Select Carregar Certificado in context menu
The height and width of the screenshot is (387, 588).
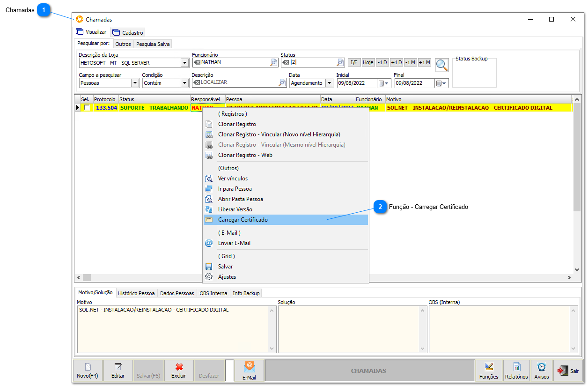243,220
